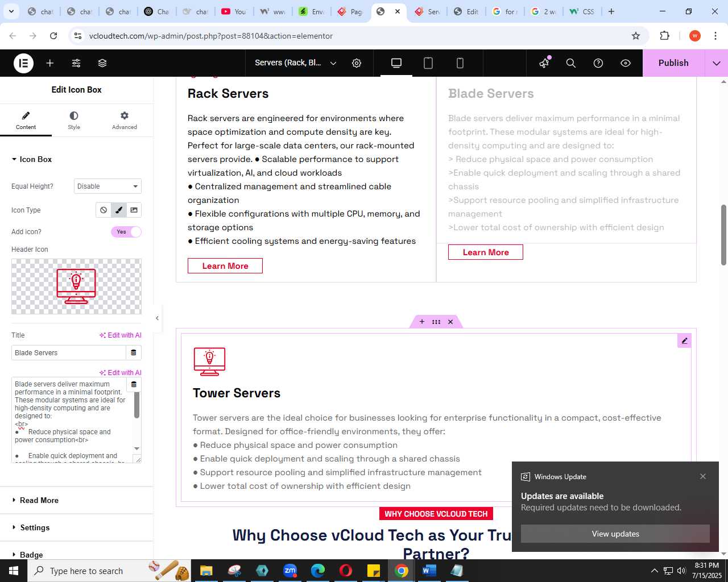The image size is (728, 582).
Task: Click the Add Element plus icon
Action: pyautogui.click(x=50, y=63)
